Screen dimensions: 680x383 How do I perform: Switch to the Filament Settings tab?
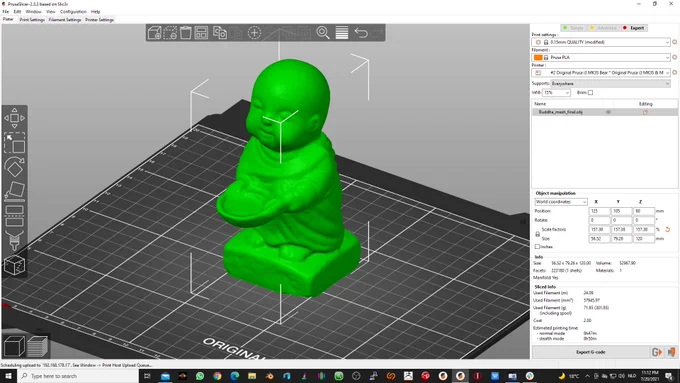click(x=65, y=20)
